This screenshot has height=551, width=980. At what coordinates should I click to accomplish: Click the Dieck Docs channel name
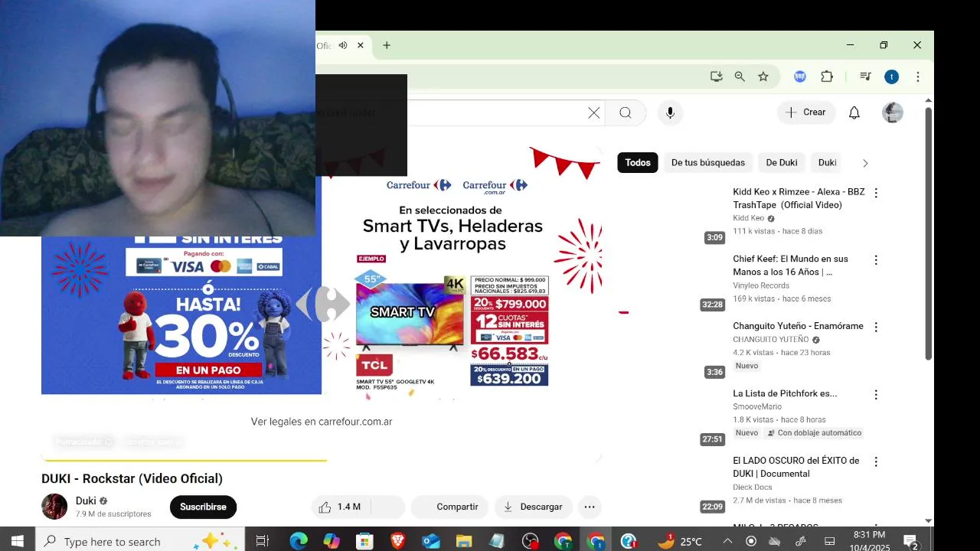click(753, 487)
